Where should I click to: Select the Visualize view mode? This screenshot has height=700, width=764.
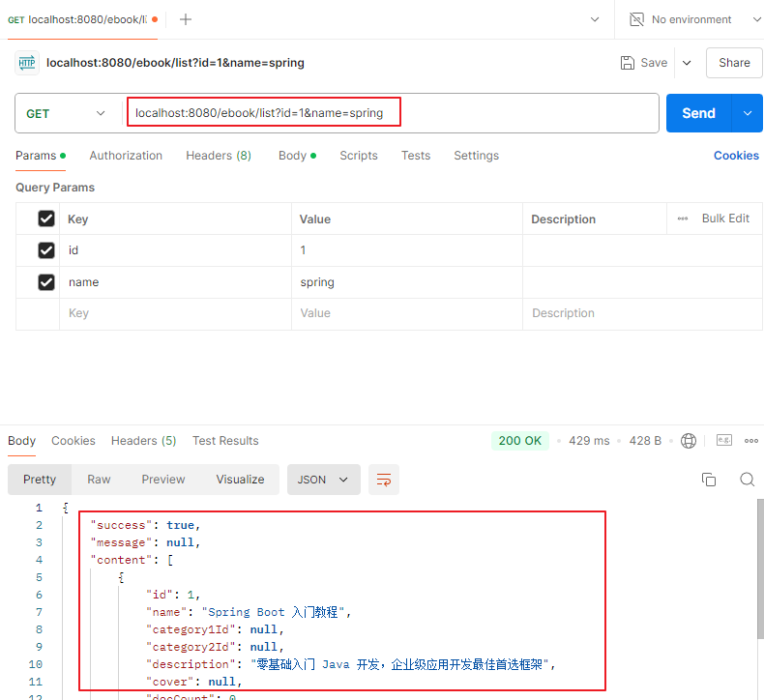tap(240, 480)
